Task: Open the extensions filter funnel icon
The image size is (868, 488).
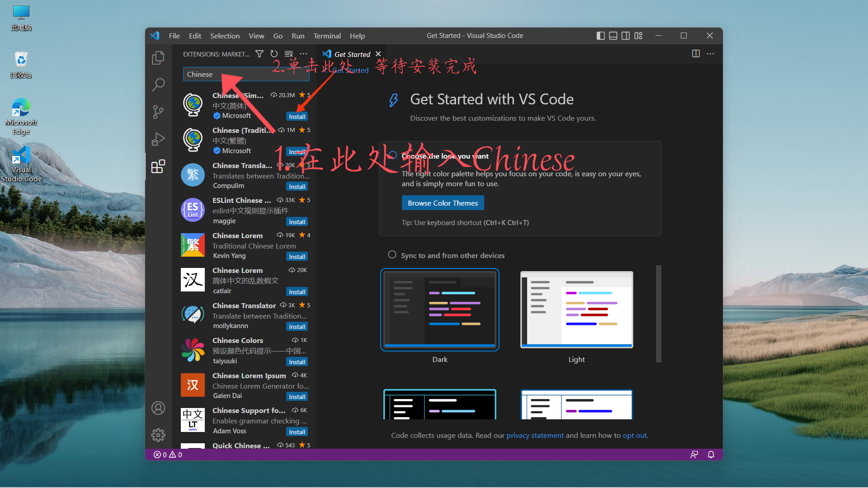Action: (x=259, y=53)
